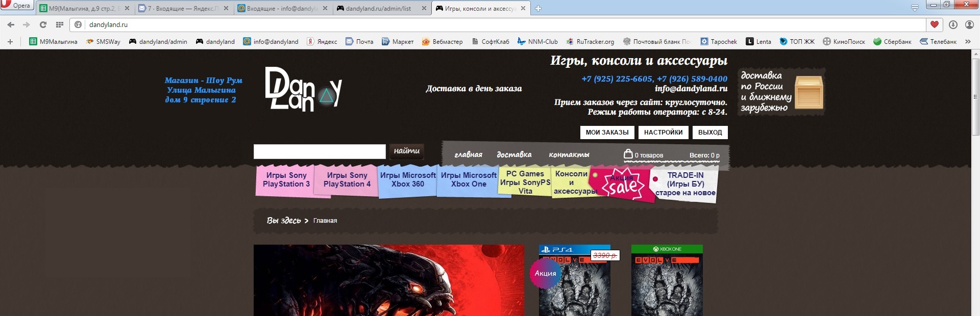Open the Сбербанк bookmark
The height and width of the screenshot is (316, 980).
click(x=892, y=41)
